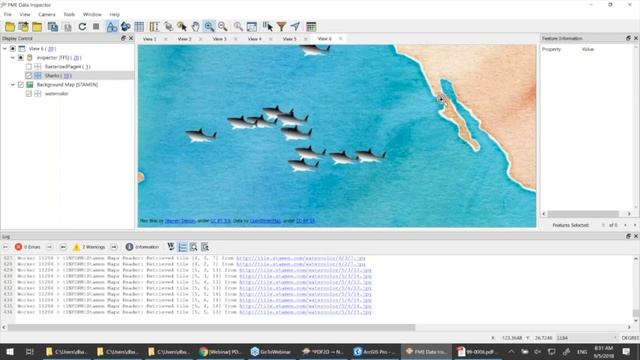
Task: Enable the RasterizedPage4 layer checkbox
Action: tap(29, 67)
